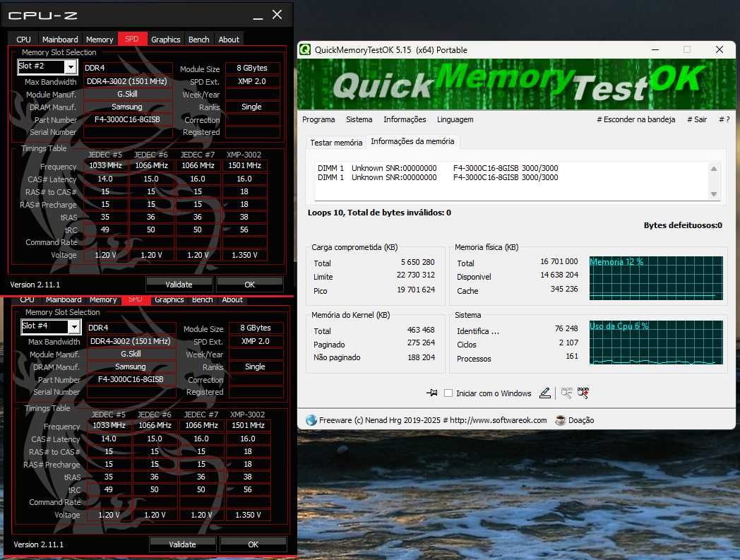
Task: Click the up arrow of the DIMM list scrollbar
Action: (x=714, y=169)
